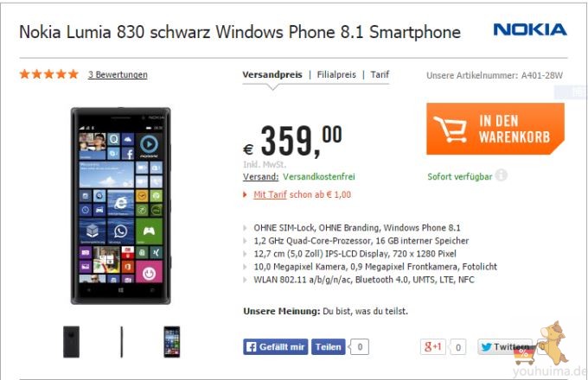Screen dimensions: 588x380
Task: Share via the Google +1 button
Action: click(x=432, y=346)
